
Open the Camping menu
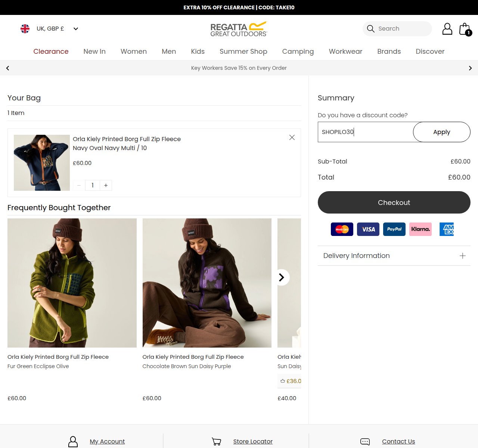click(x=298, y=52)
